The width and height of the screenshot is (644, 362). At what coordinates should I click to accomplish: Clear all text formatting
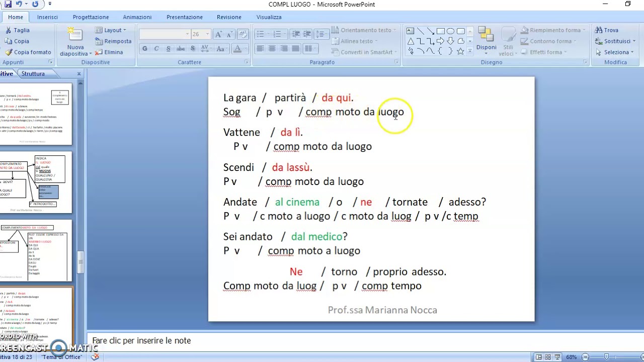coord(243,34)
